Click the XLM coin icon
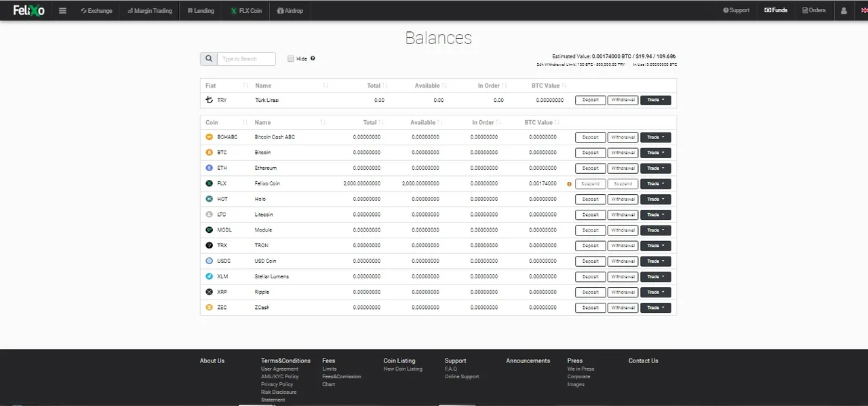Viewport: 868px width, 406px height. pos(209,276)
